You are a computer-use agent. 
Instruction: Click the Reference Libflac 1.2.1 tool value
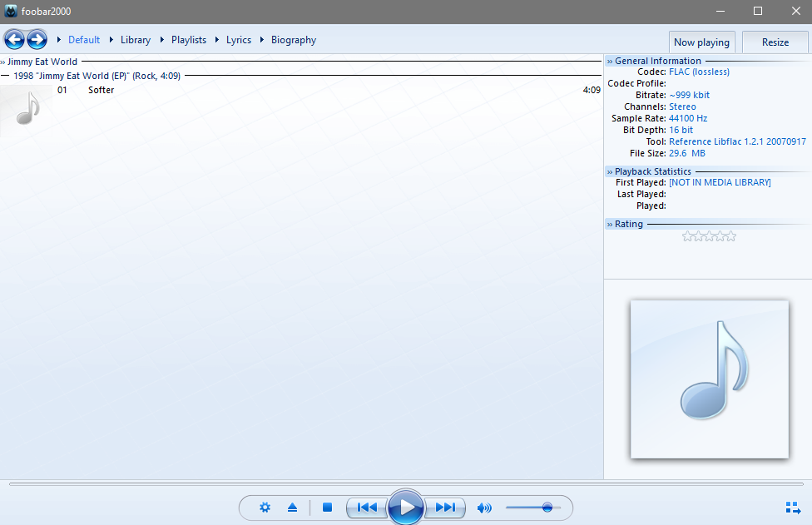click(x=737, y=142)
